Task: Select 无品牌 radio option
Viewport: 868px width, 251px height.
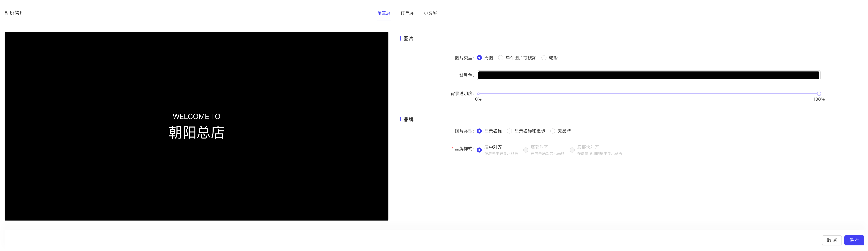Action: pos(553,131)
